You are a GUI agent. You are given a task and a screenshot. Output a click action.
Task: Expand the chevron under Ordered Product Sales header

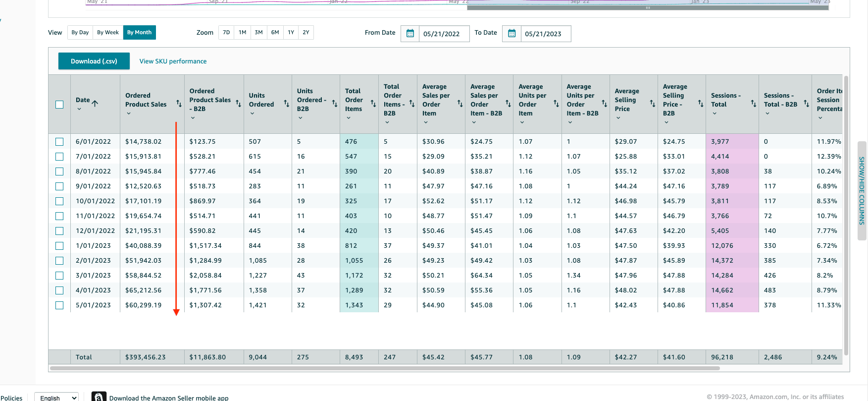click(129, 114)
